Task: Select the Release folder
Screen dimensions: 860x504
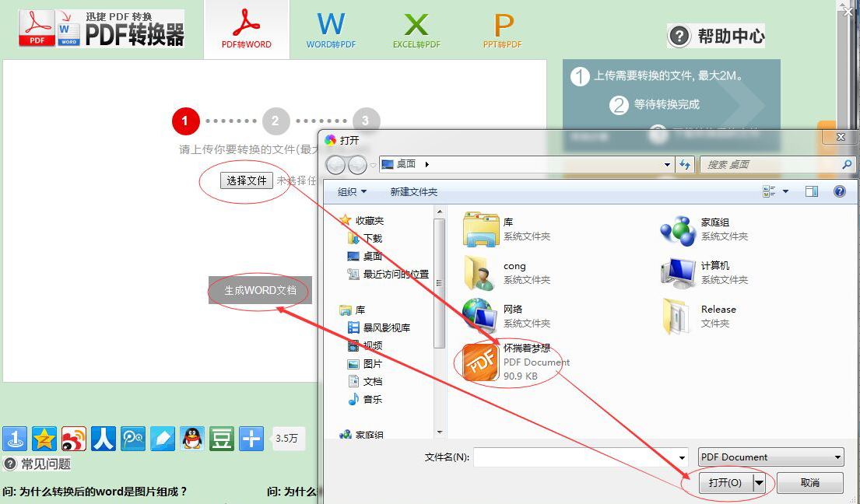Action: pos(700,316)
